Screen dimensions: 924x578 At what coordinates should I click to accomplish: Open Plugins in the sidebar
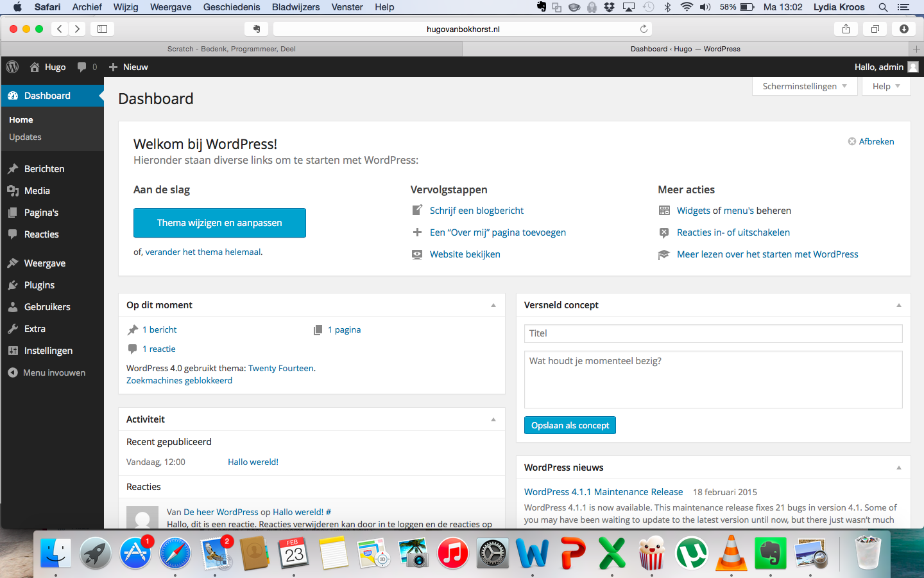pyautogui.click(x=52, y=285)
